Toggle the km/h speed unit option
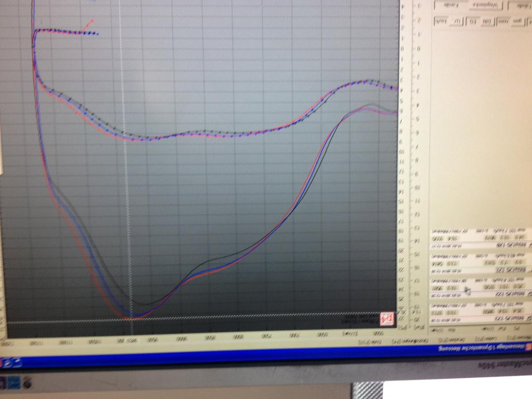The width and height of the screenshot is (532, 399). click(440, 21)
